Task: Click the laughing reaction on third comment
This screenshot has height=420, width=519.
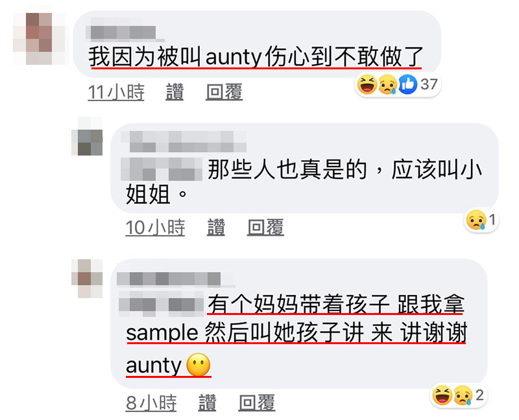Action: click(442, 395)
